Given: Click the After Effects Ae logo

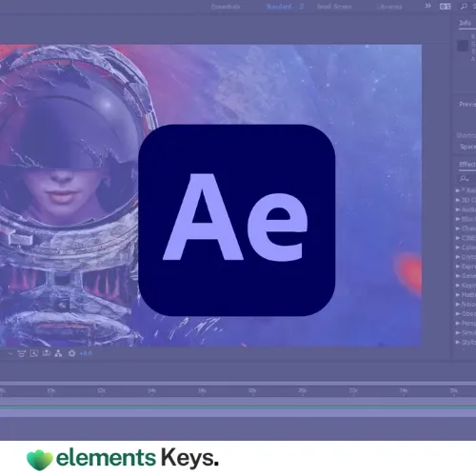Looking at the screenshot, I should point(237,220).
